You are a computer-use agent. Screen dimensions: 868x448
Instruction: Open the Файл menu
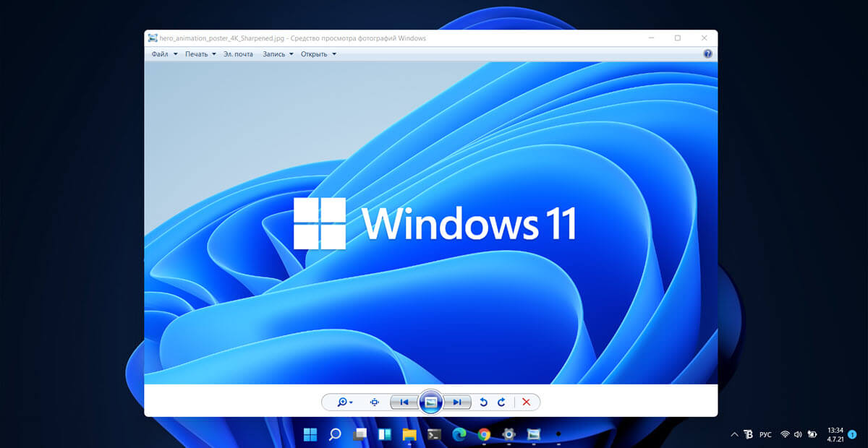(x=164, y=54)
